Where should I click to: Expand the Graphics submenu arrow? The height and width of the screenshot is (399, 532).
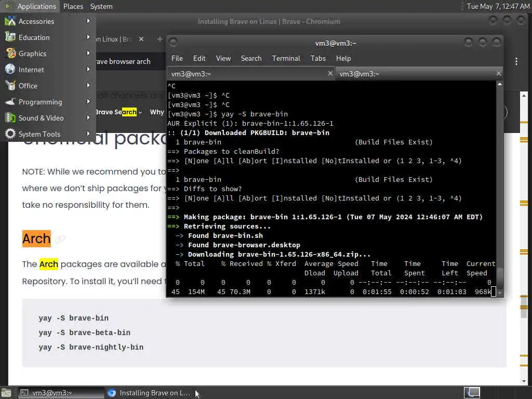coord(88,54)
